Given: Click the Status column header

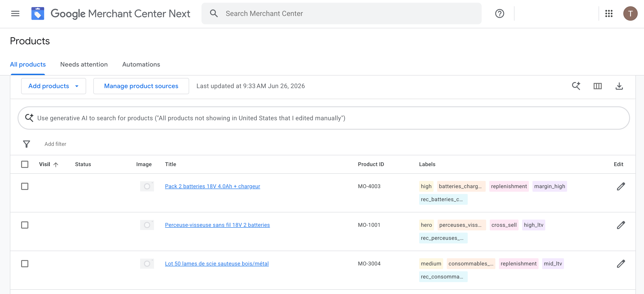Looking at the screenshot, I should [x=83, y=164].
